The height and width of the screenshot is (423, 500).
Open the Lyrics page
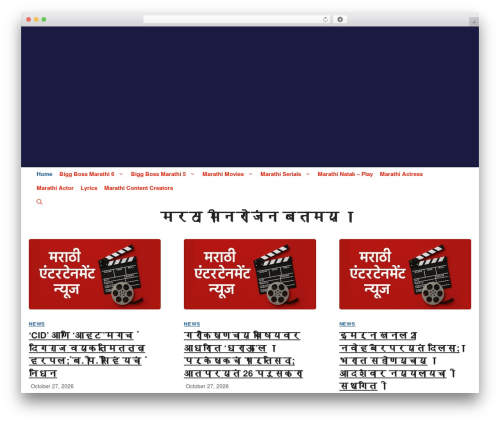point(89,188)
